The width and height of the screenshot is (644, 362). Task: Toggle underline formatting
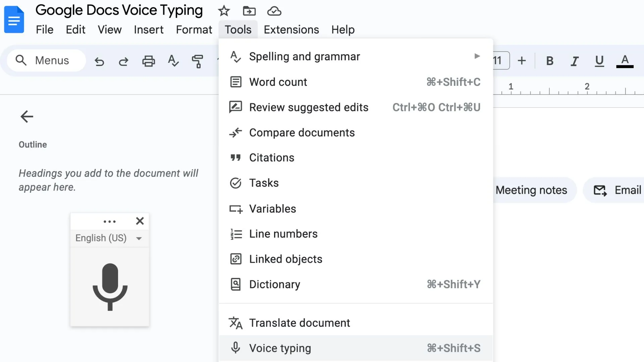point(599,61)
